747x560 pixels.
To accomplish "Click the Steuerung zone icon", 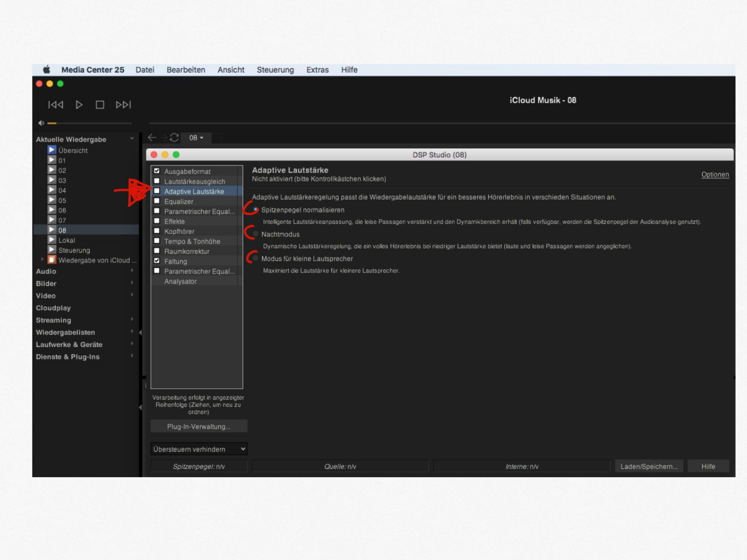I will pos(51,250).
